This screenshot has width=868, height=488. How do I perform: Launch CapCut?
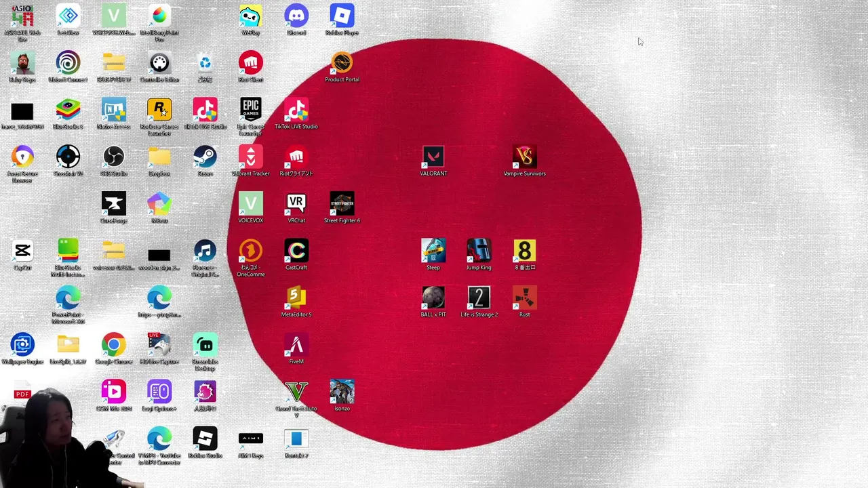click(x=22, y=251)
